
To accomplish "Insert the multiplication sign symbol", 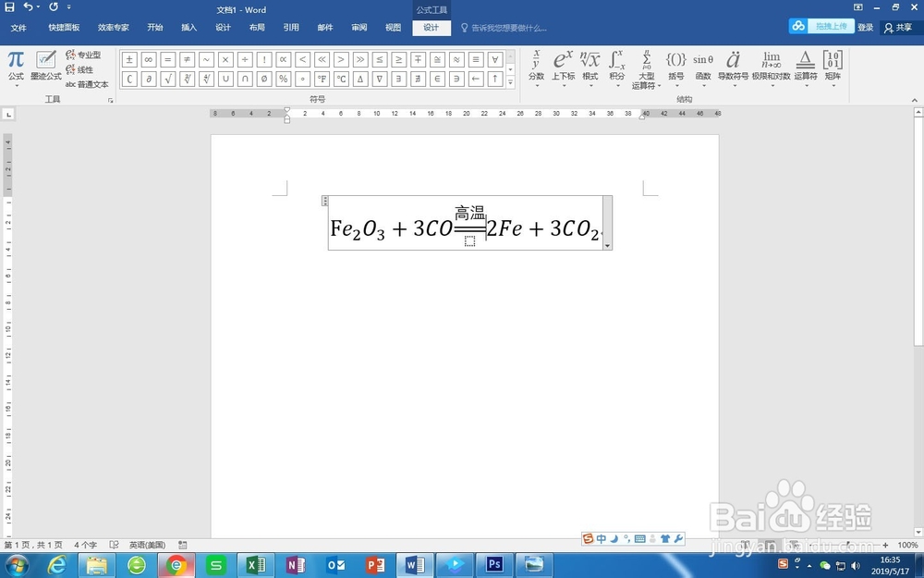I will coord(225,59).
